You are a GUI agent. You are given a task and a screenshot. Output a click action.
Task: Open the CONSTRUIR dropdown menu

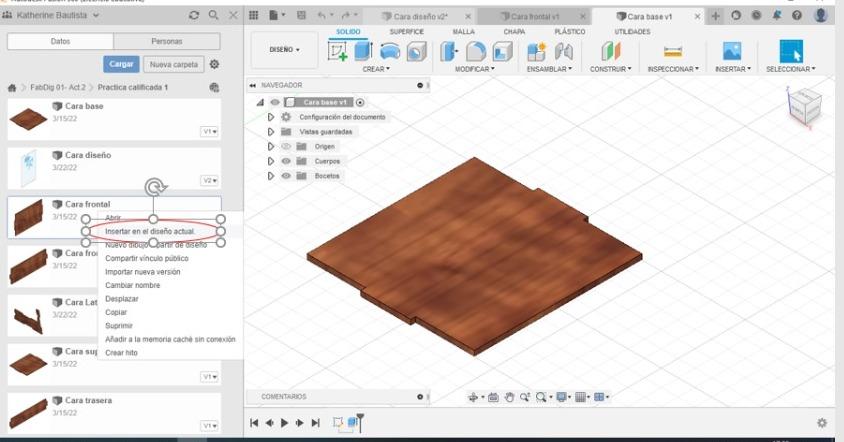[x=610, y=69]
